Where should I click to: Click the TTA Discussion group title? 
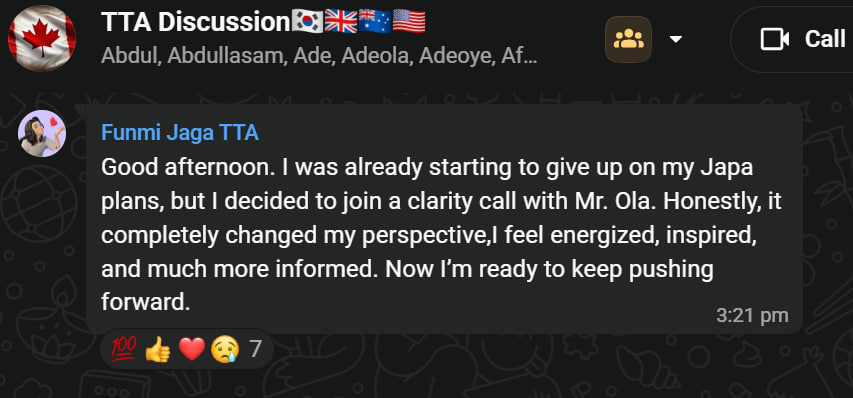point(196,22)
